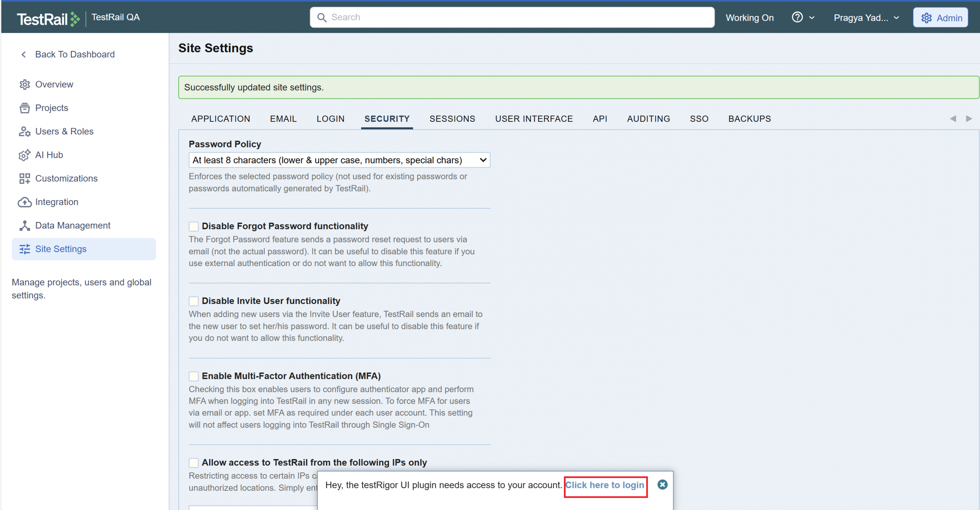
Task: Click the AI Hub sidebar icon
Action: tap(24, 155)
